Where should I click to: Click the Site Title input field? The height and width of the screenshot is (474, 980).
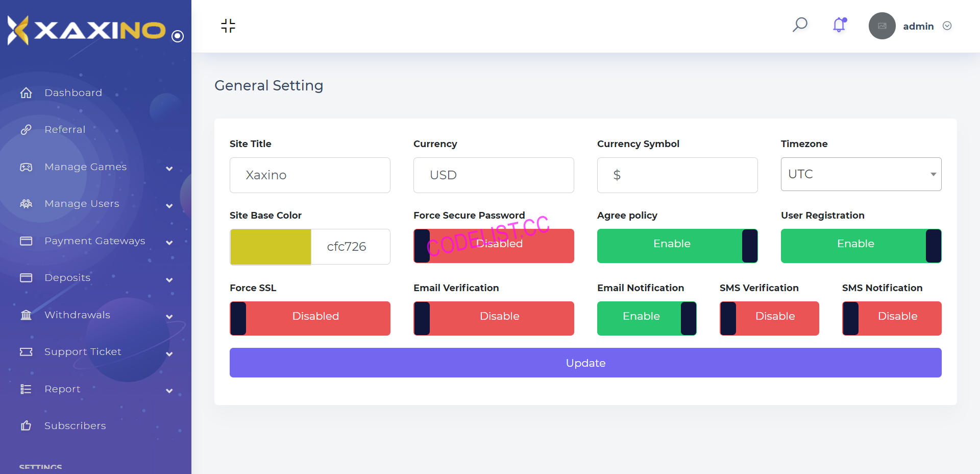tap(310, 175)
